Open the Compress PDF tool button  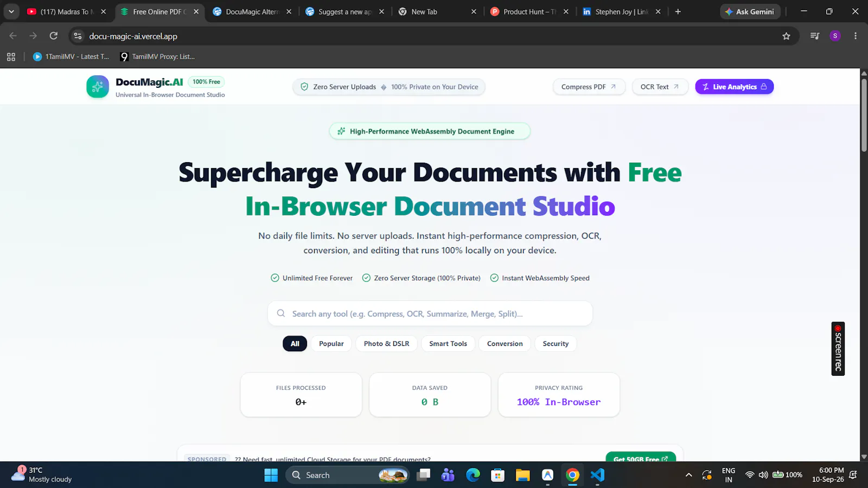pyautogui.click(x=589, y=87)
